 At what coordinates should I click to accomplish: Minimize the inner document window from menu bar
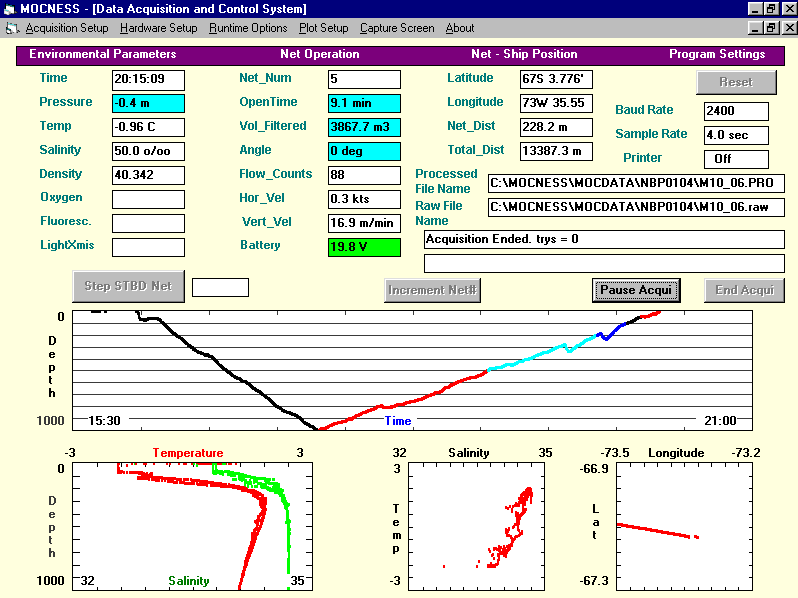tap(754, 28)
